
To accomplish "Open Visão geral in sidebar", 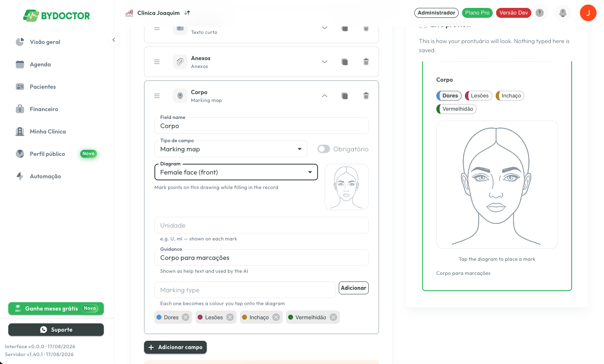I will click(45, 42).
